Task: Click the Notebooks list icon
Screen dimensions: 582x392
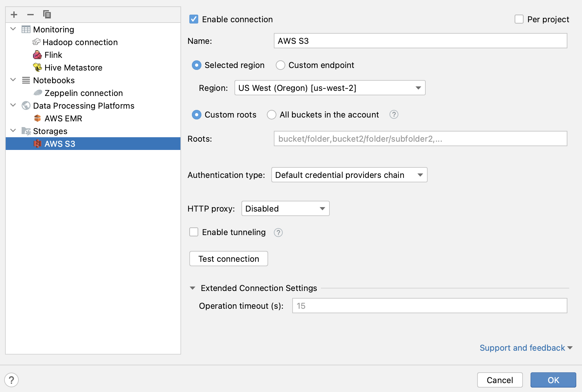Action: pyautogui.click(x=26, y=80)
